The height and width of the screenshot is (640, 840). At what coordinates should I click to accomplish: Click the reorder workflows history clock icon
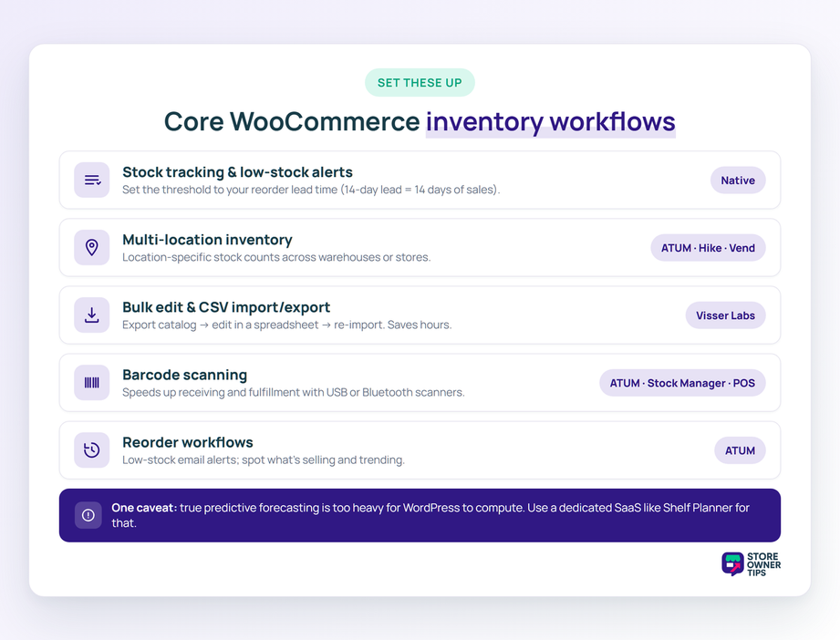point(92,449)
